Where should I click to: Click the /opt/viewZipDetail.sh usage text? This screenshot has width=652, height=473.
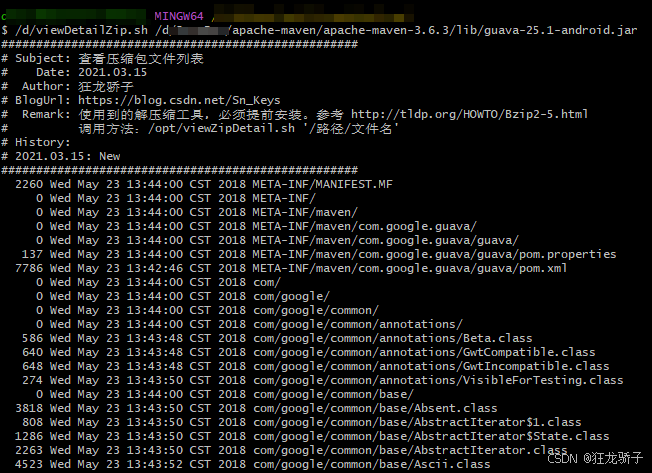click(x=221, y=128)
